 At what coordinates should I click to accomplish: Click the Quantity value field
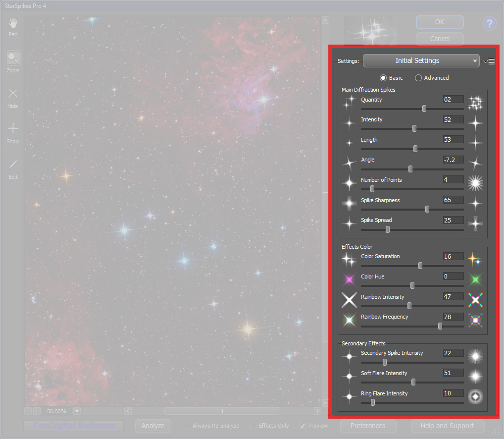tap(453, 100)
